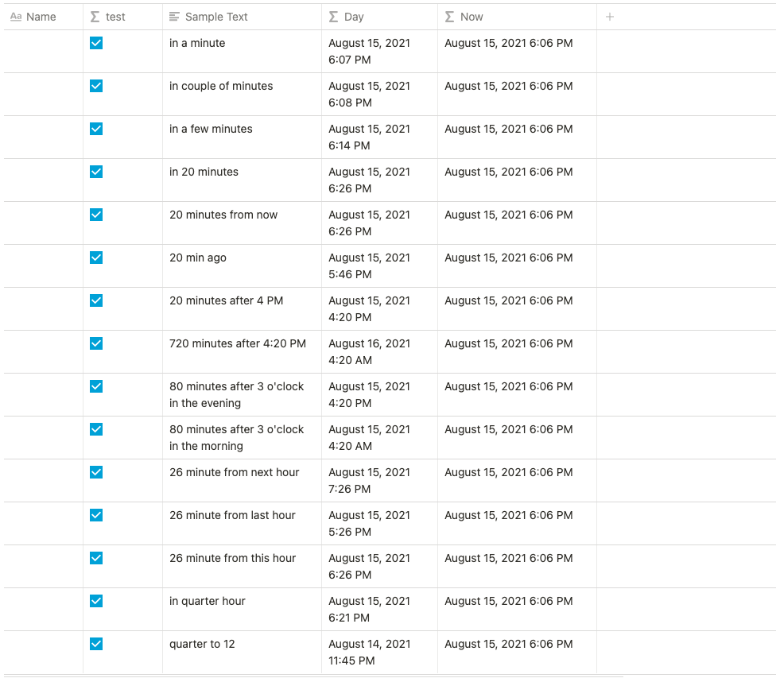
Task: Click the "in couple of minutes" text cell
Action: pos(221,86)
